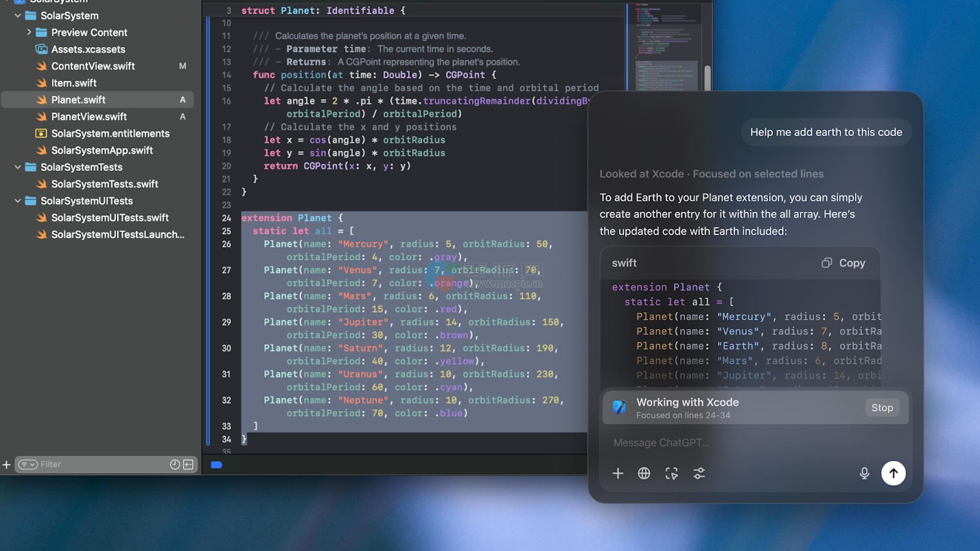Click the Copy code button
Screen dimensions: 980x551
click(843, 263)
